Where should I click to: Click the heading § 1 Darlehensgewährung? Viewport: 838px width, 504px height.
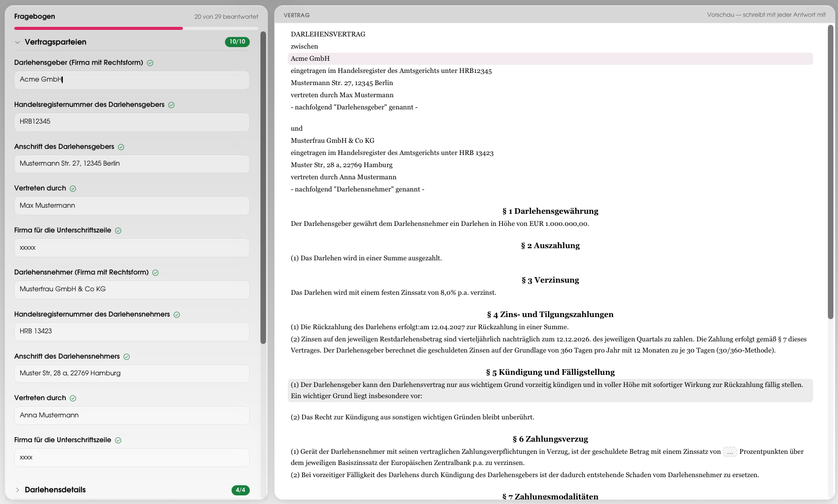550,211
